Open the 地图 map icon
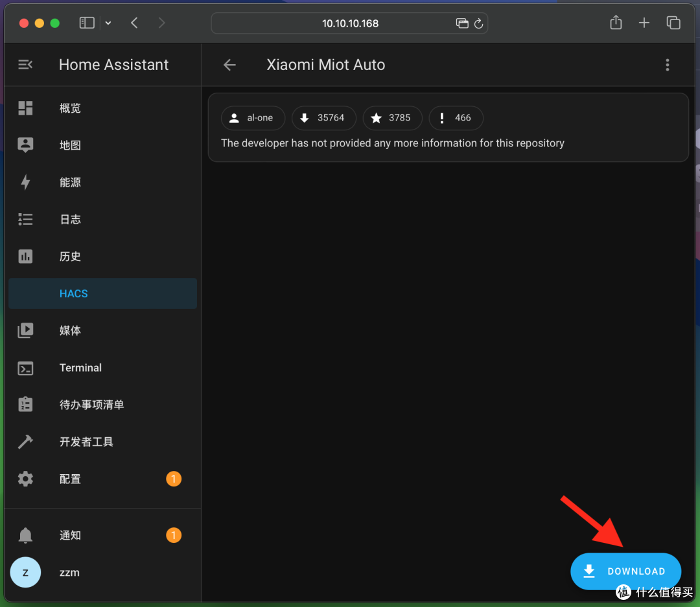The width and height of the screenshot is (700, 607). 25,145
